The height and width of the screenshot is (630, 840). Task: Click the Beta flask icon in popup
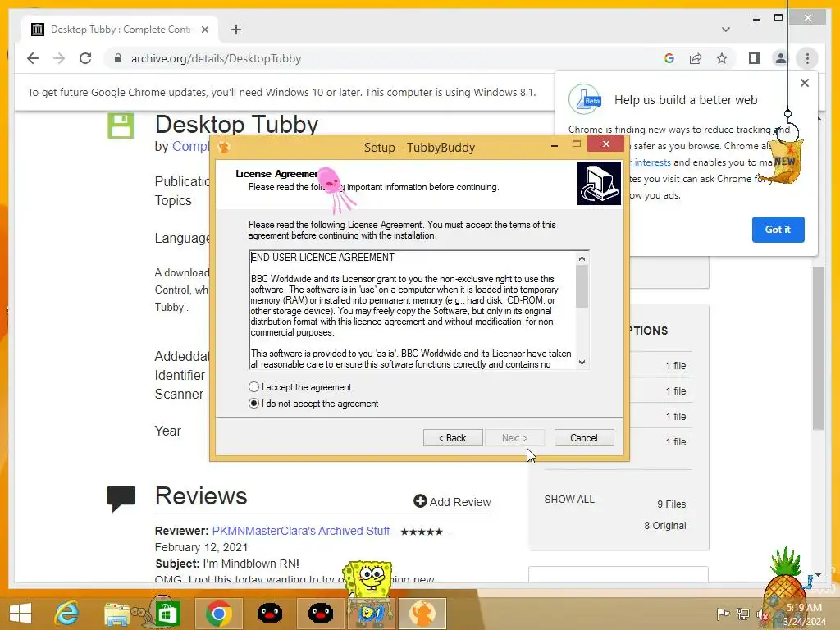(x=585, y=99)
